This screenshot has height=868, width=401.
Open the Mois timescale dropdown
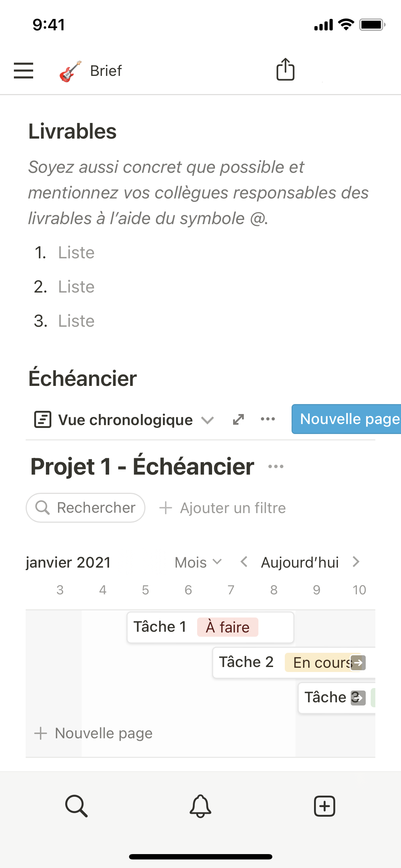tap(198, 562)
